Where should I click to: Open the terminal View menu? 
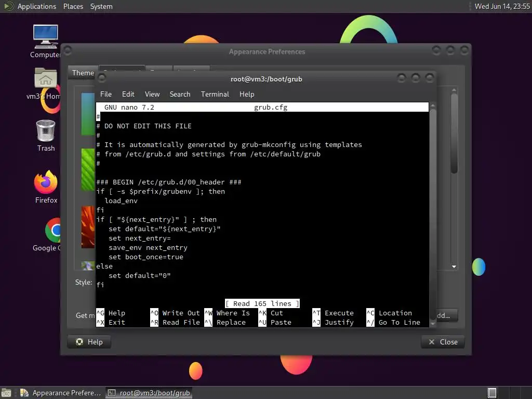pyautogui.click(x=152, y=94)
